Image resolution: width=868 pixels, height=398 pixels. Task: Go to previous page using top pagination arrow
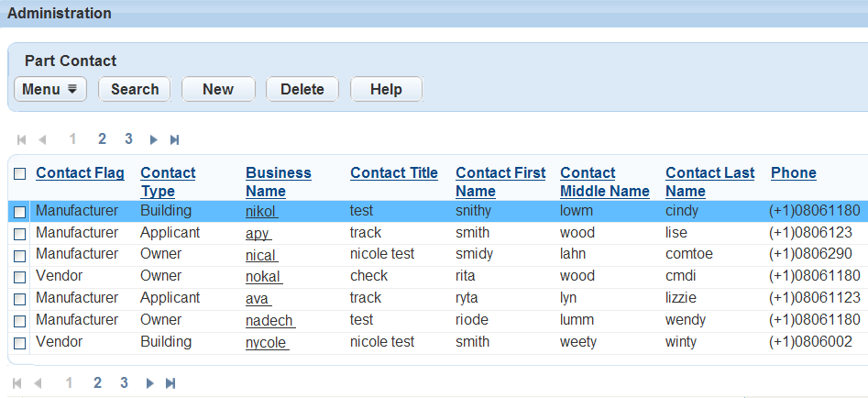coord(42,139)
